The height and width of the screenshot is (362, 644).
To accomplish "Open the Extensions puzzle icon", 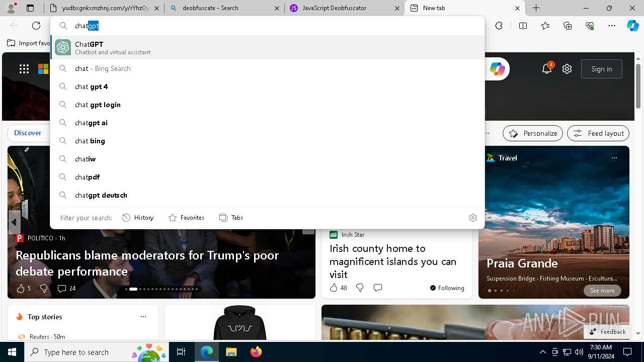I will click(x=499, y=26).
